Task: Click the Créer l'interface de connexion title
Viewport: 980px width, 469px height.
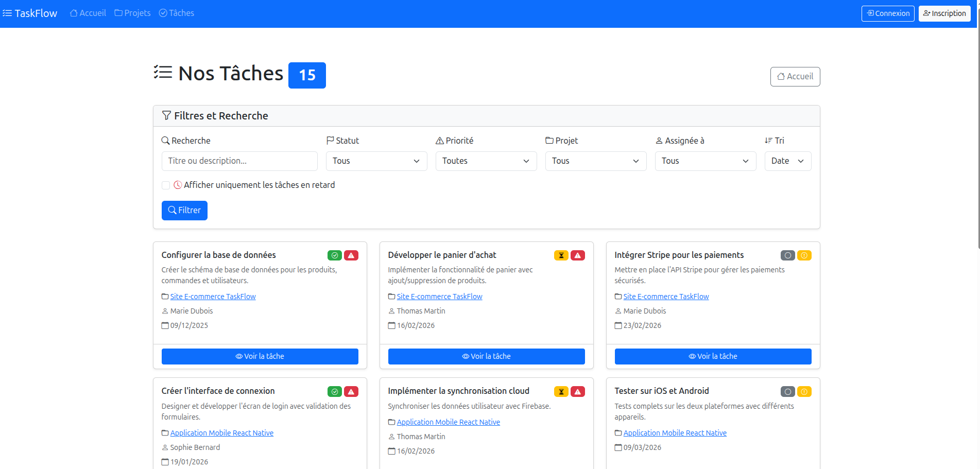Action: coord(218,391)
